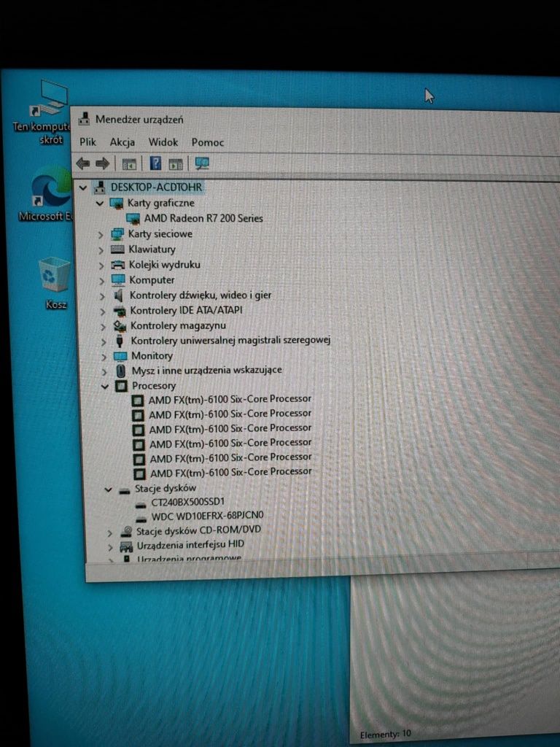Image resolution: width=560 pixels, height=747 pixels.
Task: Click the Elementy: 10 status text
Action: (x=385, y=734)
